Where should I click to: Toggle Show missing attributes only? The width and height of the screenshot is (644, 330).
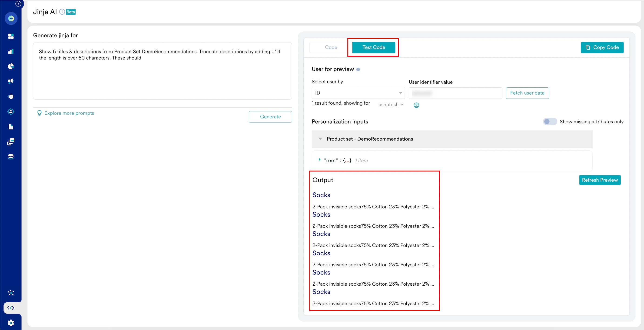(x=550, y=122)
